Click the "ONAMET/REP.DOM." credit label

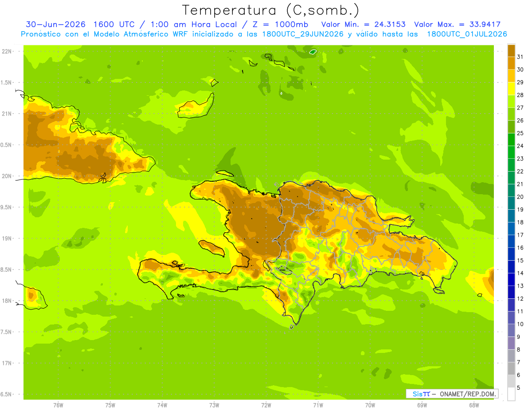(467, 394)
